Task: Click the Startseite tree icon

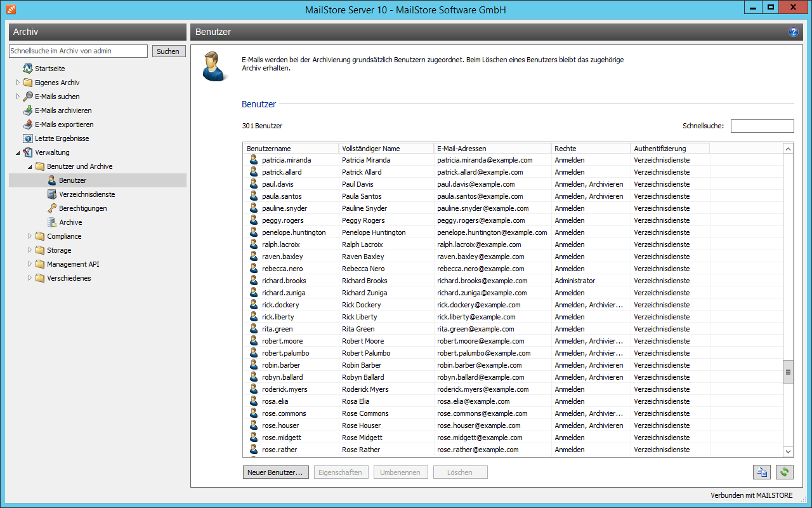Action: click(27, 69)
